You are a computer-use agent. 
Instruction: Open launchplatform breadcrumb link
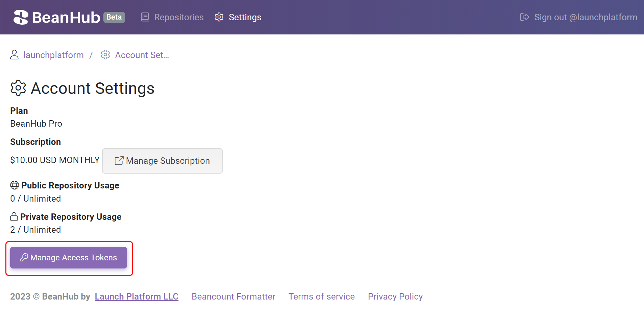click(x=53, y=55)
